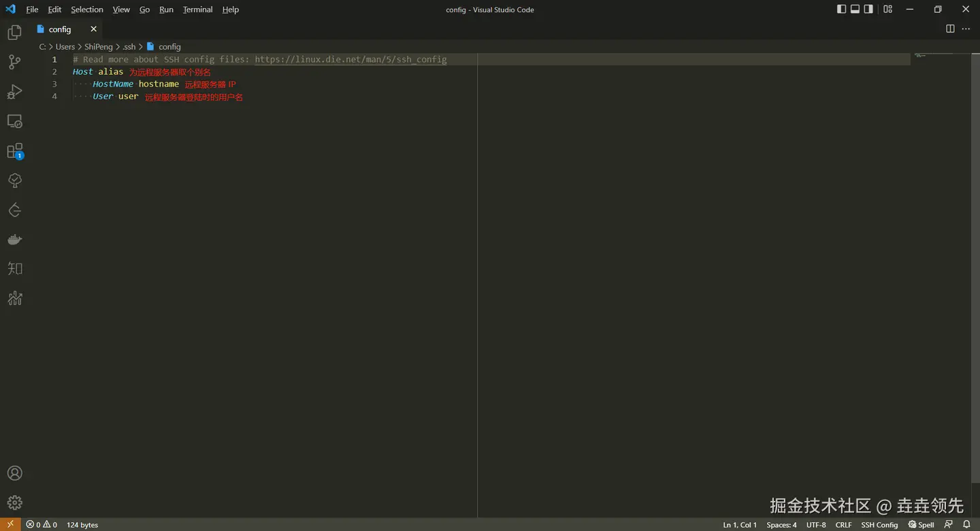This screenshot has height=531, width=980.
Task: Open the Go menu
Action: (144, 10)
